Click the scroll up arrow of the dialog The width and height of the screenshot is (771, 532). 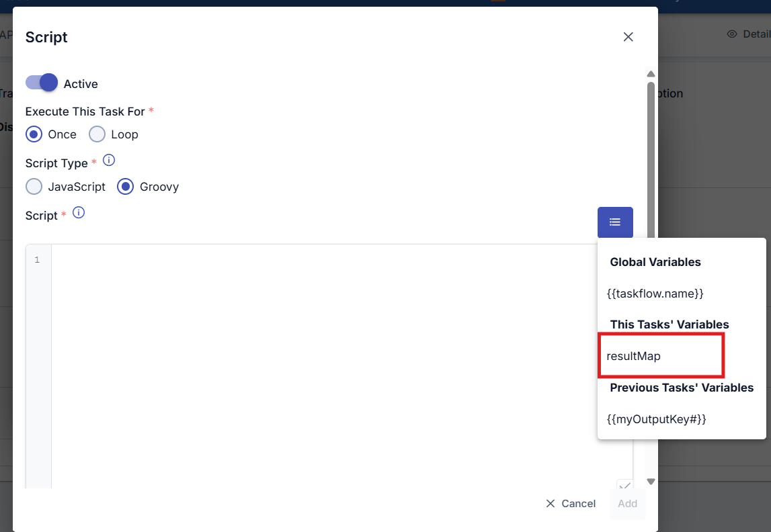pos(650,74)
